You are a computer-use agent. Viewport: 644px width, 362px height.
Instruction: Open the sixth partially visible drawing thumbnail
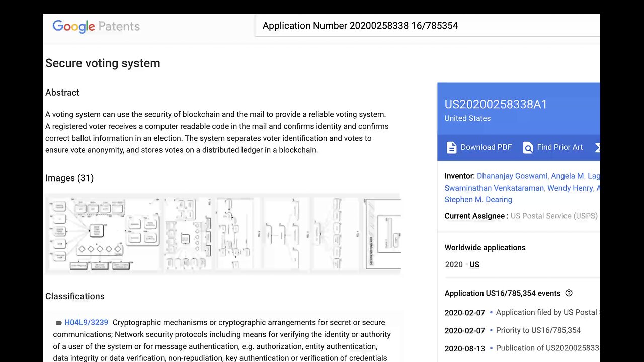tap(382, 234)
